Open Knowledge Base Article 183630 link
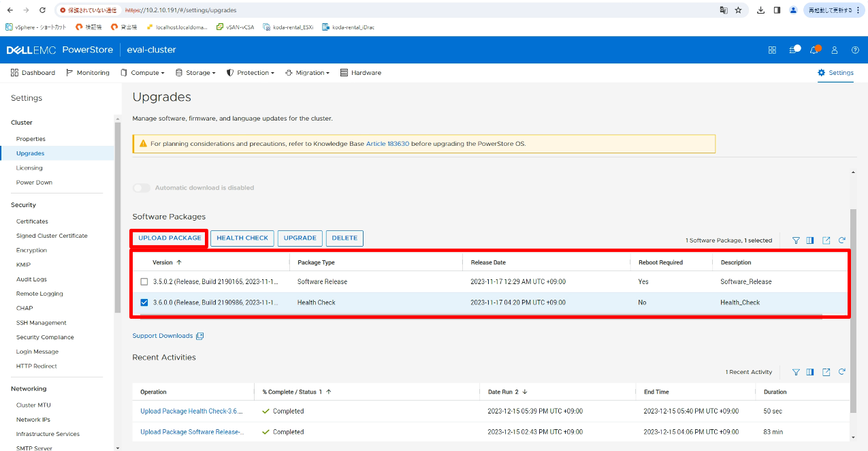This screenshot has width=868, height=451. [x=388, y=144]
